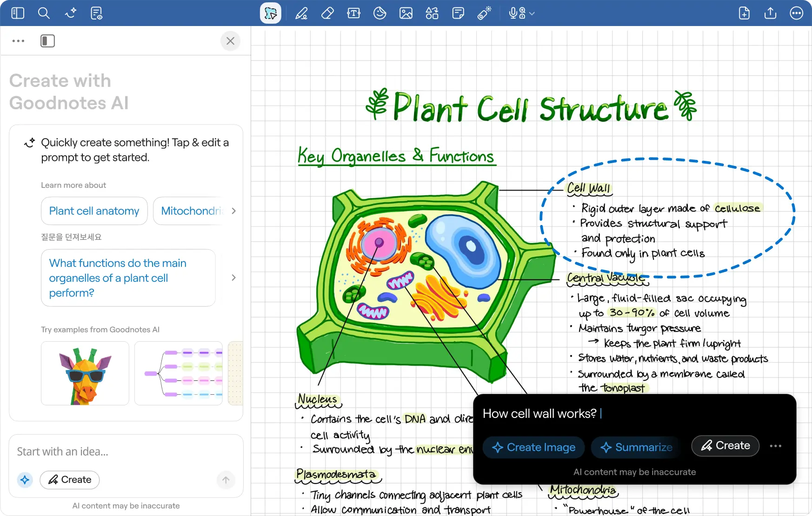812x516 pixels.
Task: Toggle the AI panel layout icon
Action: click(47, 41)
